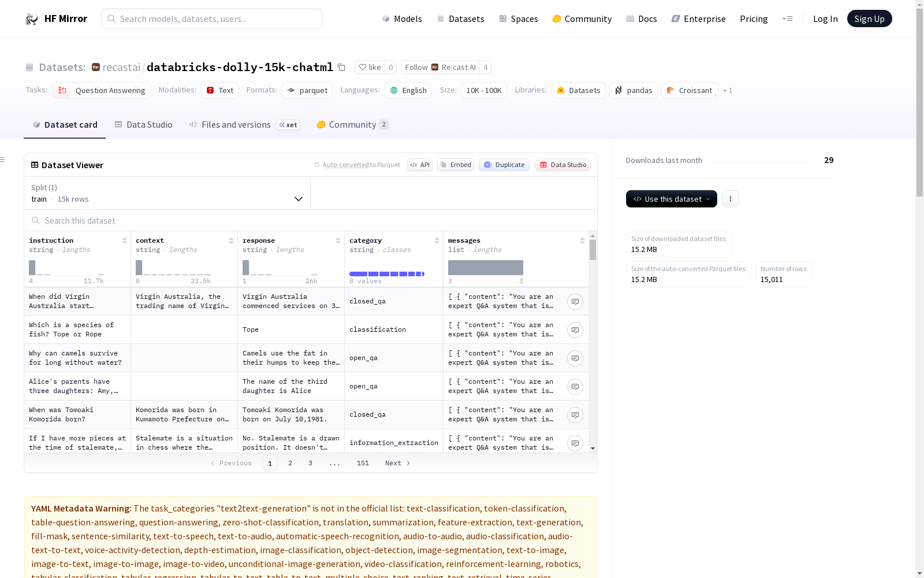
Task: Open chat view for camels row
Action: click(575, 358)
